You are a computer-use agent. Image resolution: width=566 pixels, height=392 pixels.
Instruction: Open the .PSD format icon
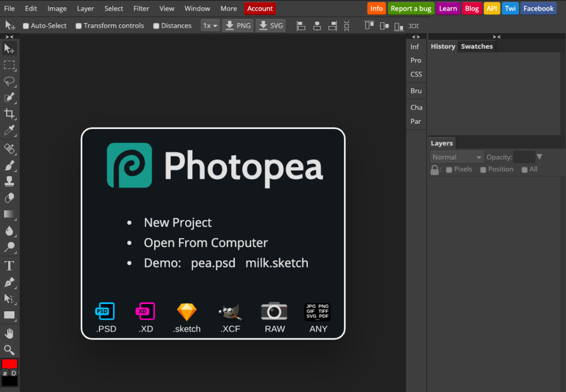click(106, 318)
